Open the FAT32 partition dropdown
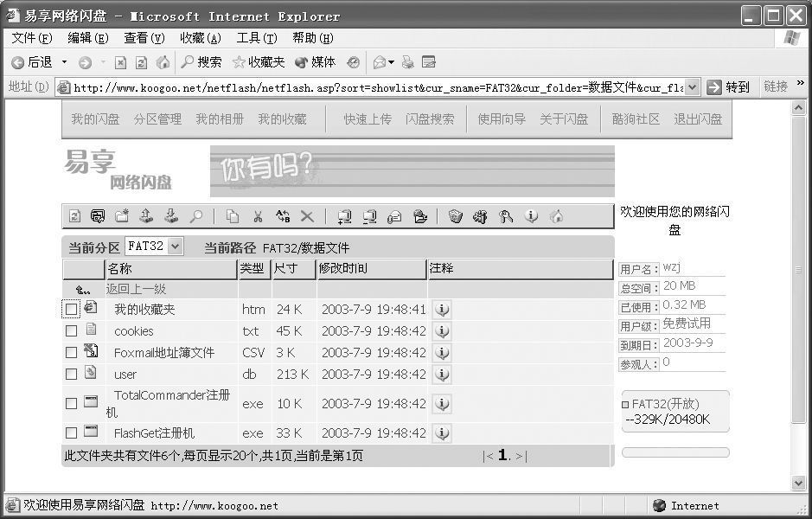This screenshot has width=812, height=519. click(176, 247)
